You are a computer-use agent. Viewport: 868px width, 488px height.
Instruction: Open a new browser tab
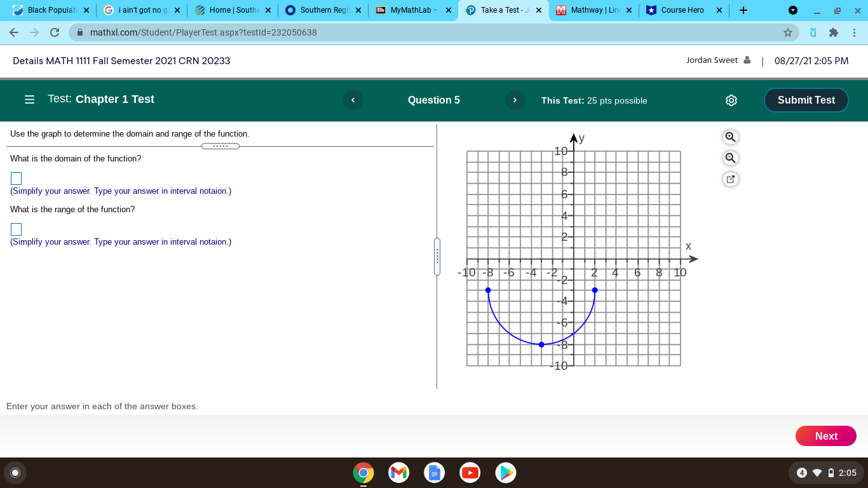click(743, 10)
